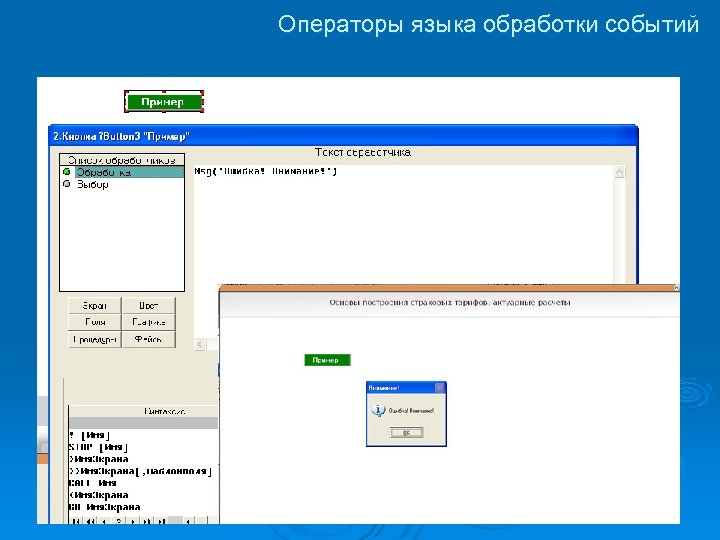Open the Файлы button
This screenshot has height=540, width=720.
click(x=149, y=339)
